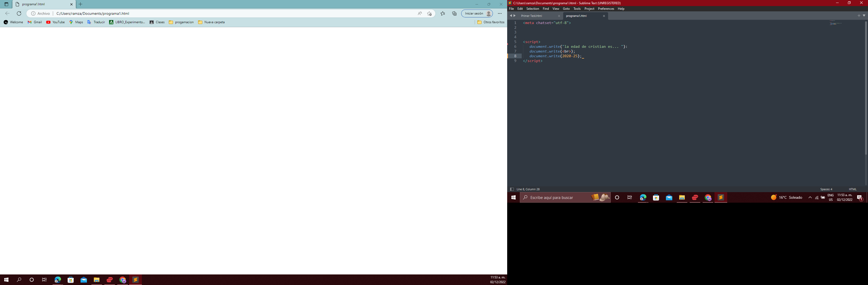Show hidden tray icons chevron
Screen dimensions: 868x285
point(810,197)
